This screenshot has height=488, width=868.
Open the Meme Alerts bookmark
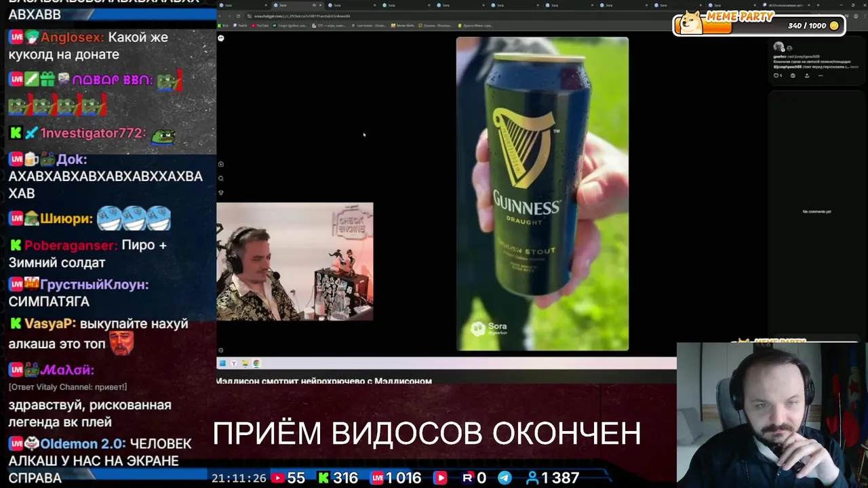coord(403,26)
